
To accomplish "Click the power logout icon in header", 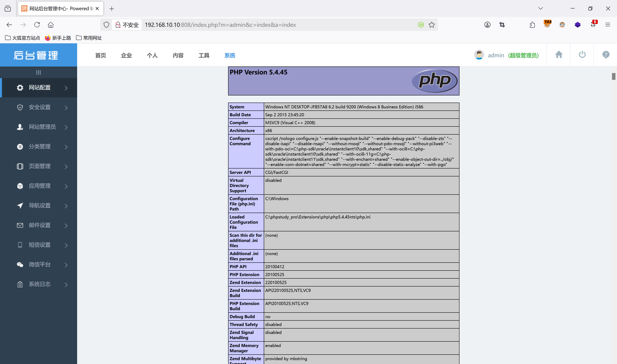I will (x=582, y=55).
